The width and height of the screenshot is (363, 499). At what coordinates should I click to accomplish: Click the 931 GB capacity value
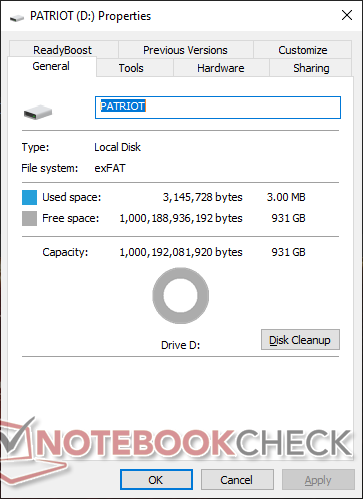pos(288,252)
